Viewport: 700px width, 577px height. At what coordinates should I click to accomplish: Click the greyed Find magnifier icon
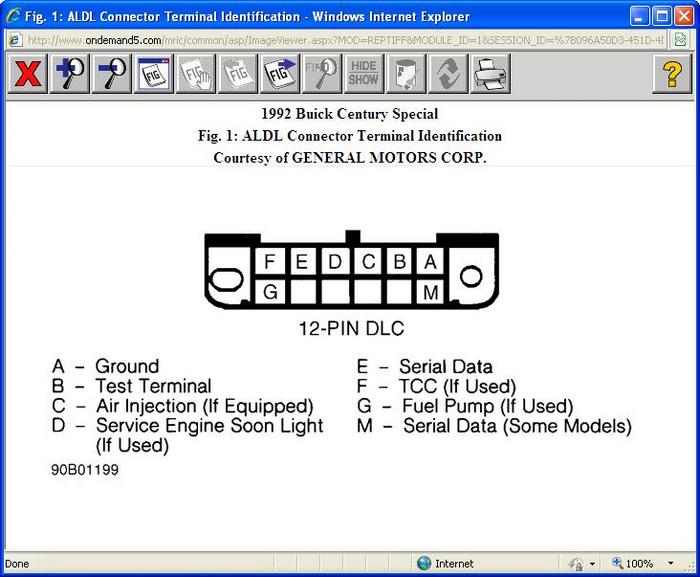pos(321,74)
